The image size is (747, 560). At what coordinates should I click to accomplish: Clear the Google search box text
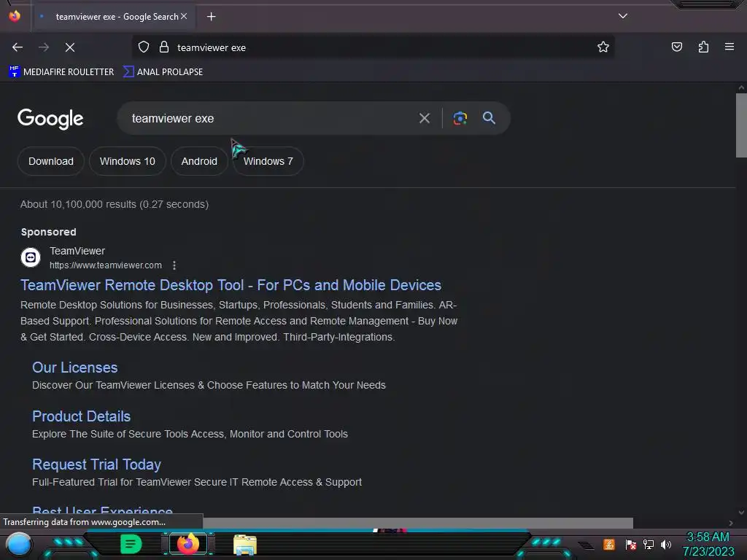tap(424, 118)
